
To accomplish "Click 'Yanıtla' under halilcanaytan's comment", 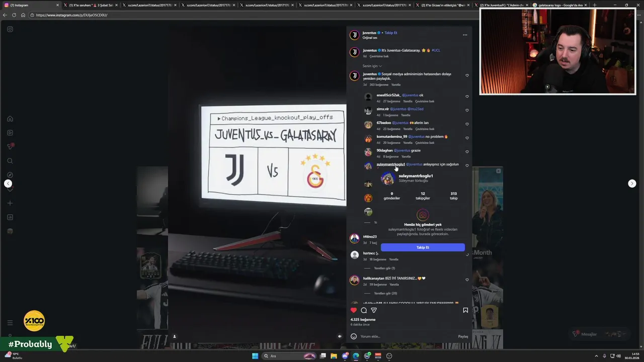I will (394, 285).
